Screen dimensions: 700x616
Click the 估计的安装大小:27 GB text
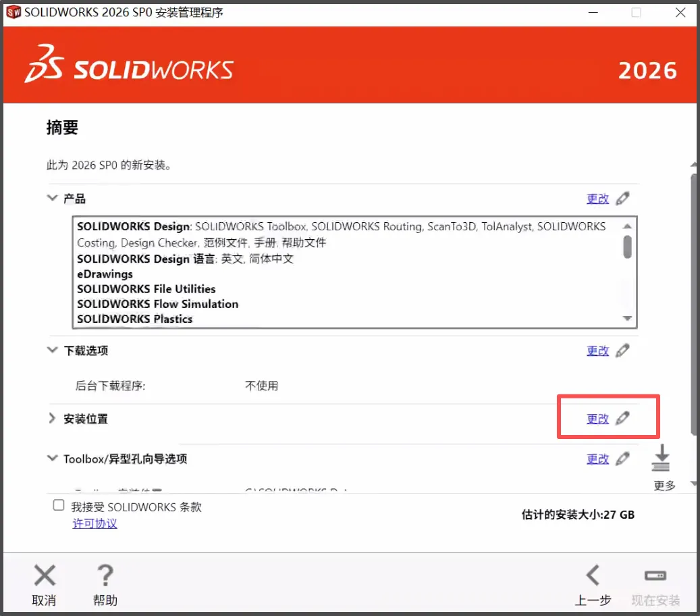click(578, 515)
